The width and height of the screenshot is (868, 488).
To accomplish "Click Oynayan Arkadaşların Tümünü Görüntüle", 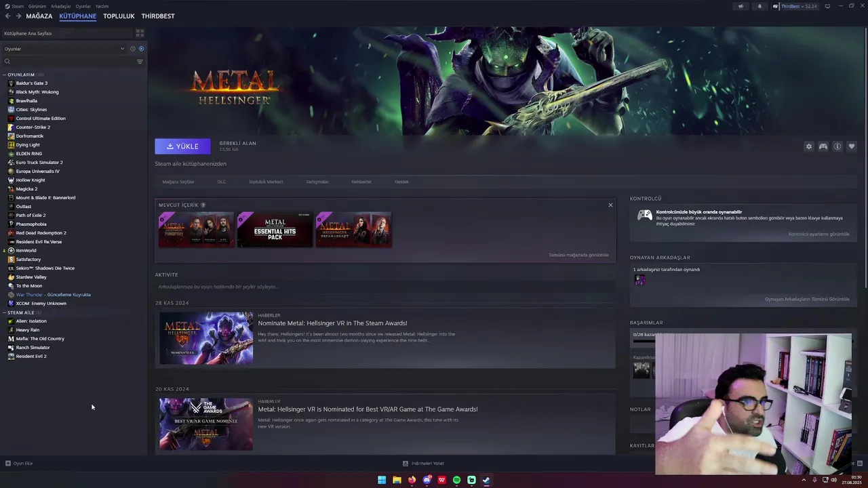I will tap(807, 299).
